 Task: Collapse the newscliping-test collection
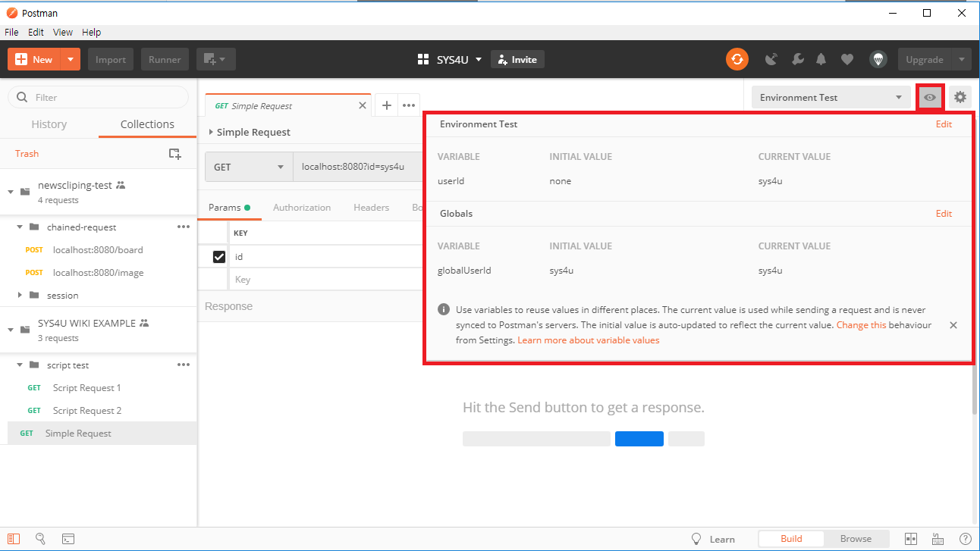11,192
